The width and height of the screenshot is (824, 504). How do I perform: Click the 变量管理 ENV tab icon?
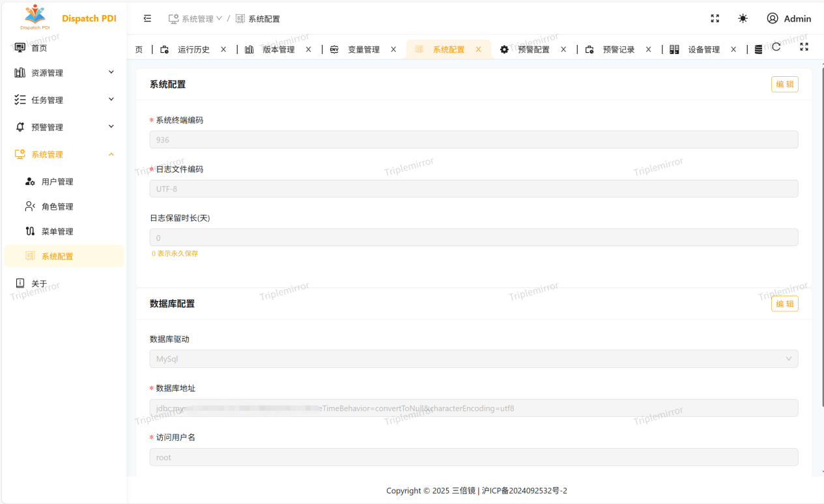(x=334, y=49)
